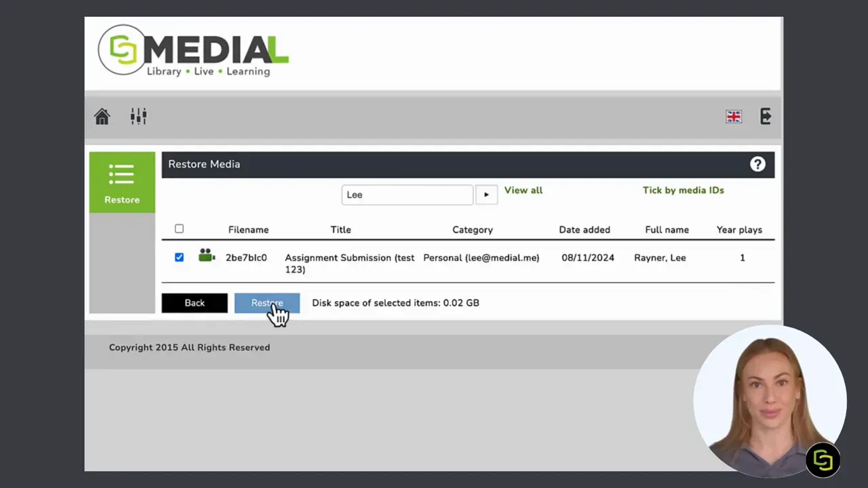The width and height of the screenshot is (868, 488).
Task: Click the Full name column header
Action: coord(667,230)
